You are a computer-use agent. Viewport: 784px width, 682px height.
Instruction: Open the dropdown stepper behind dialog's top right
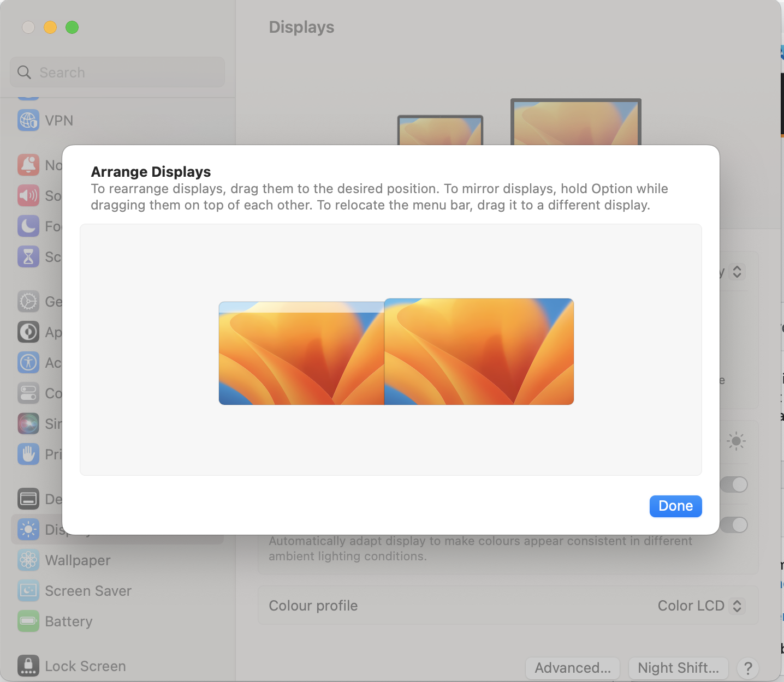737,272
